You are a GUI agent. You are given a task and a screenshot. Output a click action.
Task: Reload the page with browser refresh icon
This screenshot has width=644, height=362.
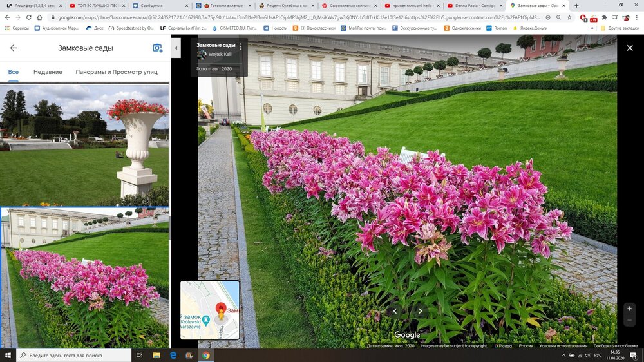click(29, 17)
